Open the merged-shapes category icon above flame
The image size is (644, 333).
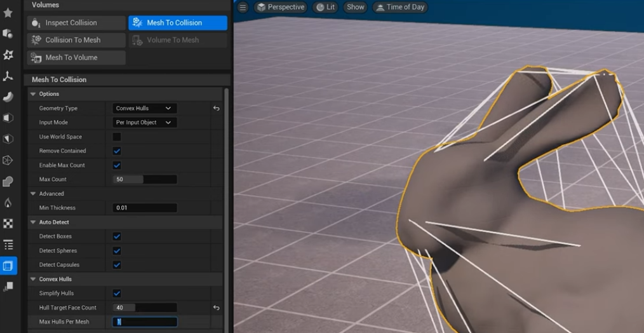click(8, 181)
